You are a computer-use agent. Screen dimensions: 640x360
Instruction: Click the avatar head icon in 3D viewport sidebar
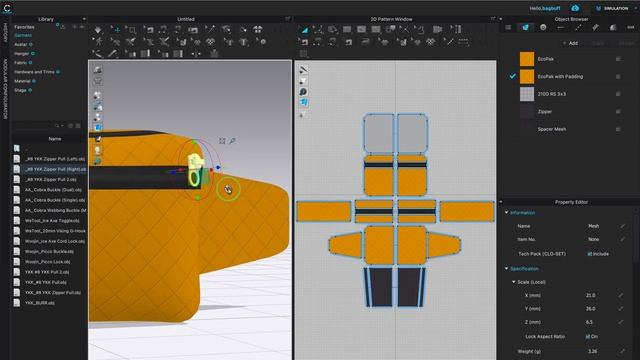click(x=98, y=150)
